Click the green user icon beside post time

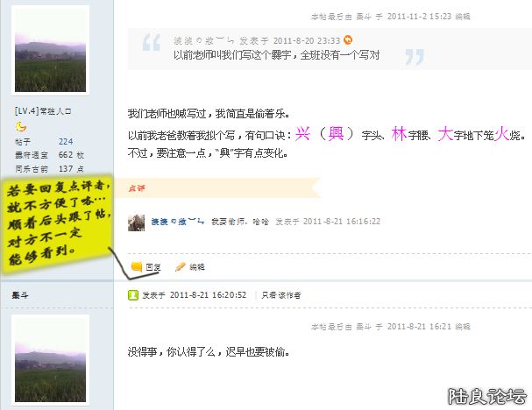[x=133, y=295]
